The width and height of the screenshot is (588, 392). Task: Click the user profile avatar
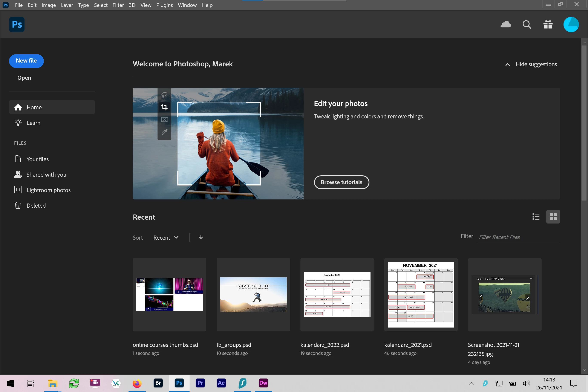[571, 24]
